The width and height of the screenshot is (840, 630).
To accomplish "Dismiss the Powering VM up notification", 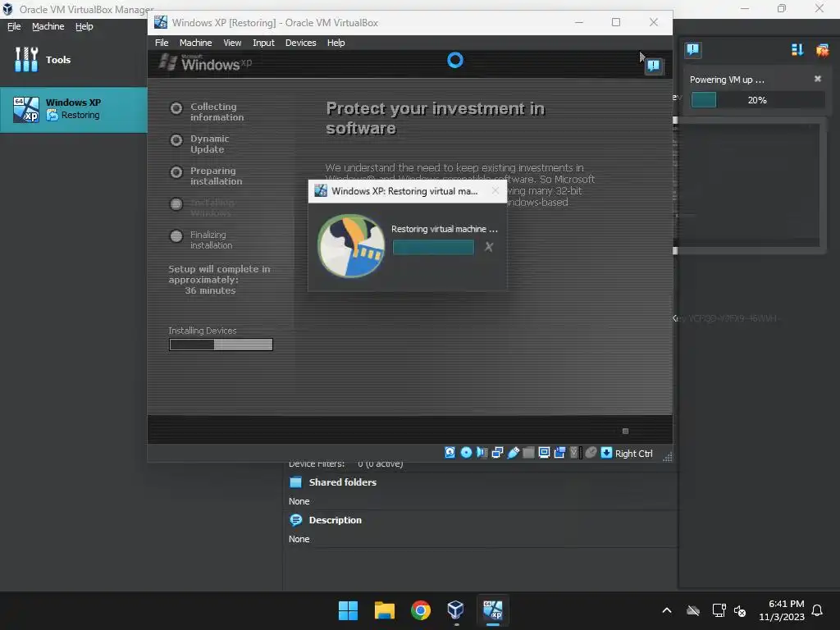I will click(818, 79).
